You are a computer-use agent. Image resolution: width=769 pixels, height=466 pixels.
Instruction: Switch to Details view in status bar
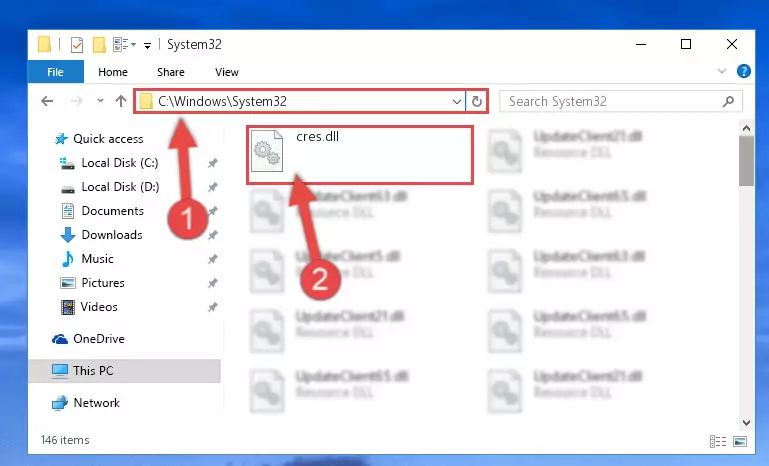[x=718, y=441]
